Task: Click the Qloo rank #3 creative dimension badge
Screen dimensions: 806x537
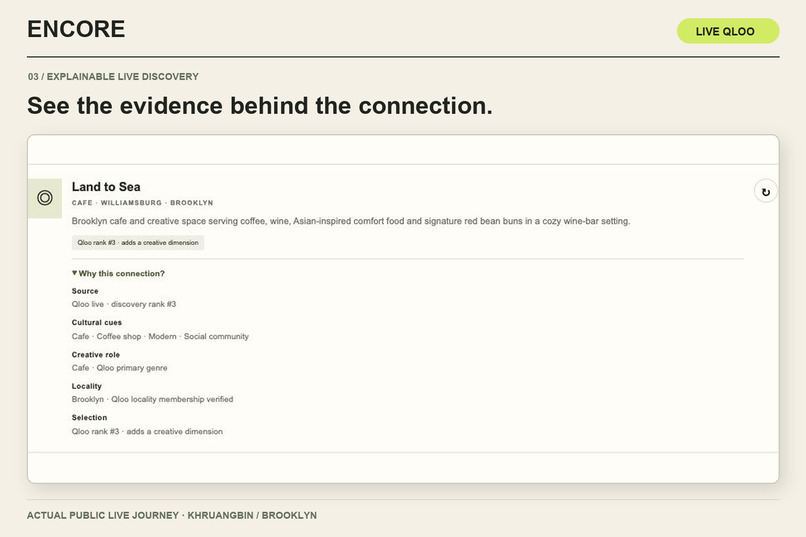Action: 138,243
